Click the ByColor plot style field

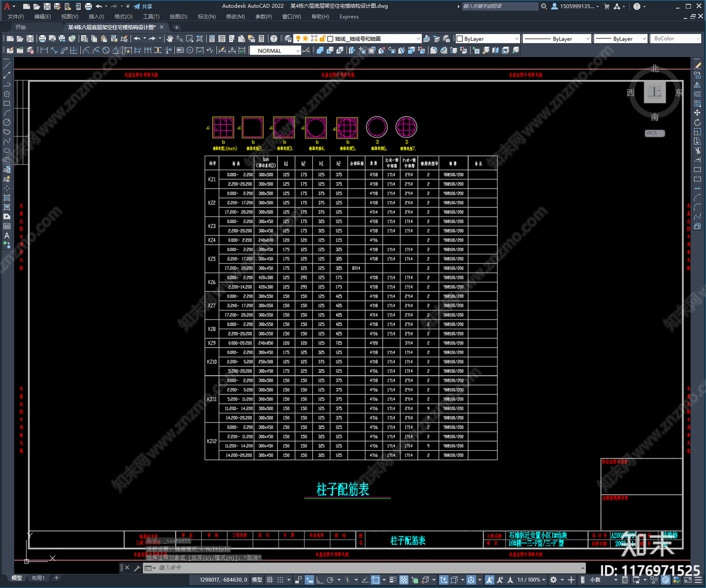[676, 39]
